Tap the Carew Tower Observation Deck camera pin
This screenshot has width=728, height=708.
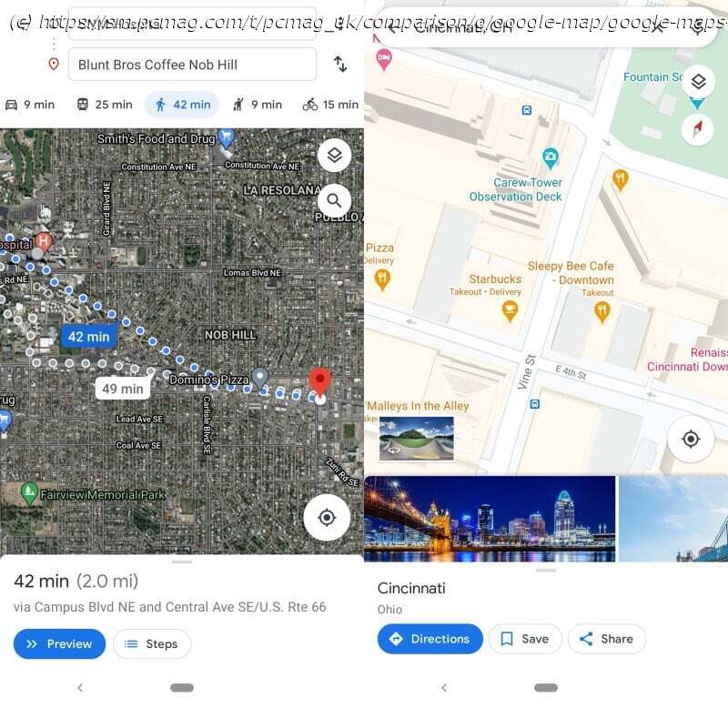(x=551, y=158)
